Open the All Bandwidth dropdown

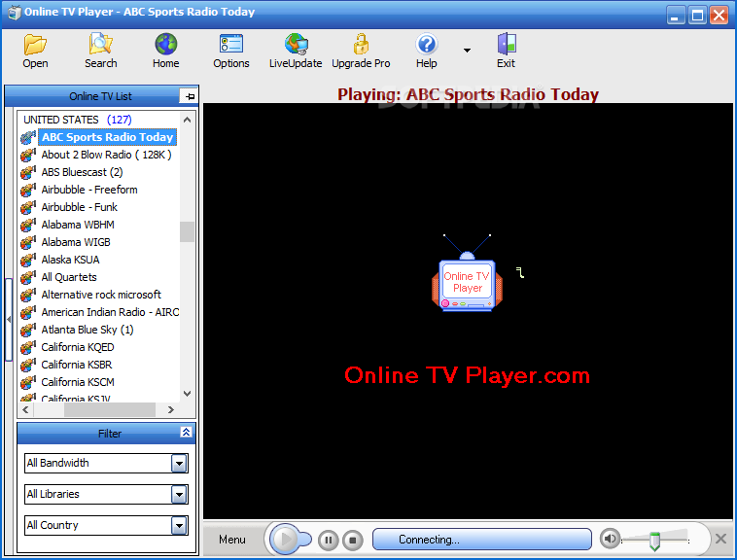pyautogui.click(x=179, y=463)
